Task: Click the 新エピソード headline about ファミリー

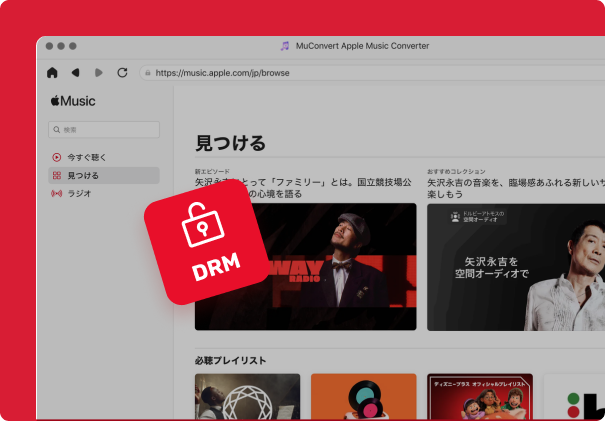Action: [x=303, y=188]
